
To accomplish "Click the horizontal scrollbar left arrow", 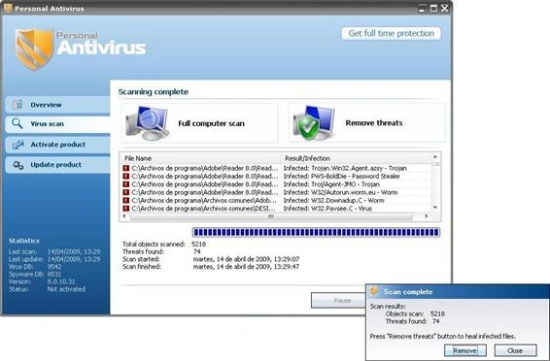I will (x=124, y=216).
